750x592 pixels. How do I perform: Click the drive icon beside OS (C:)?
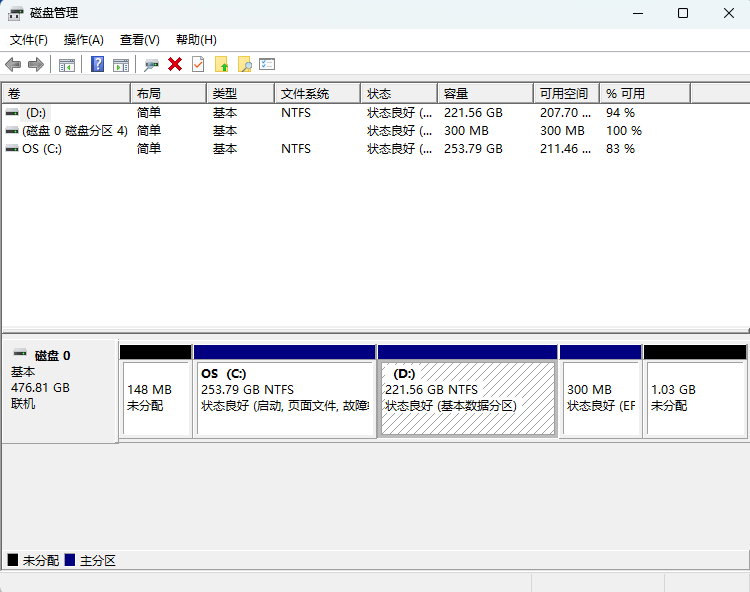pos(12,149)
